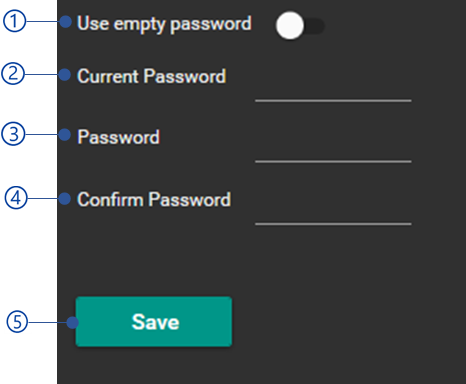Click the Use empty password label
This screenshot has width=466, height=384.
coord(164,24)
